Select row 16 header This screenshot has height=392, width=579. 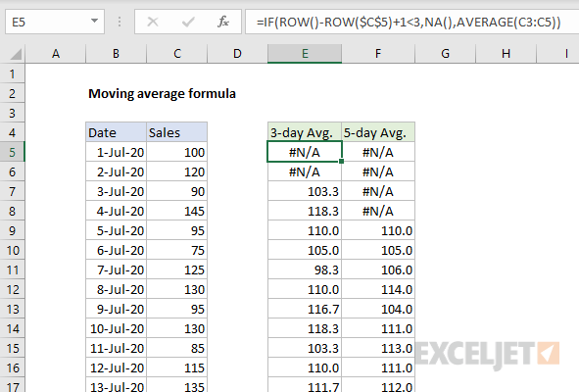(12, 367)
